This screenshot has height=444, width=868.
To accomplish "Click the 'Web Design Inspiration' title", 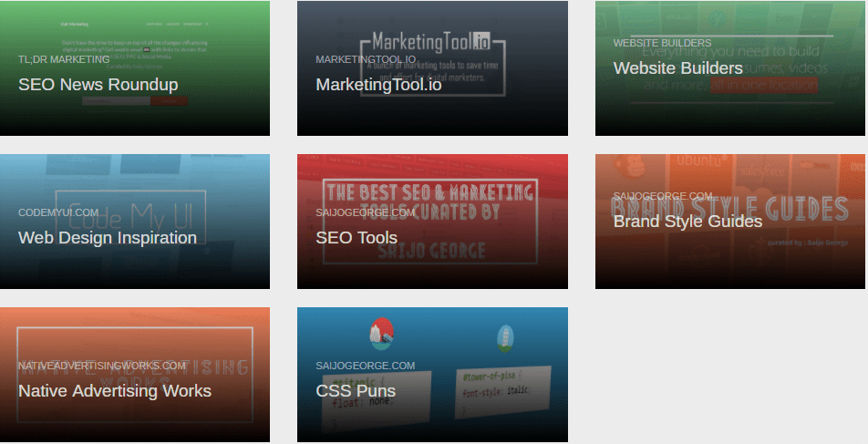I will [108, 238].
